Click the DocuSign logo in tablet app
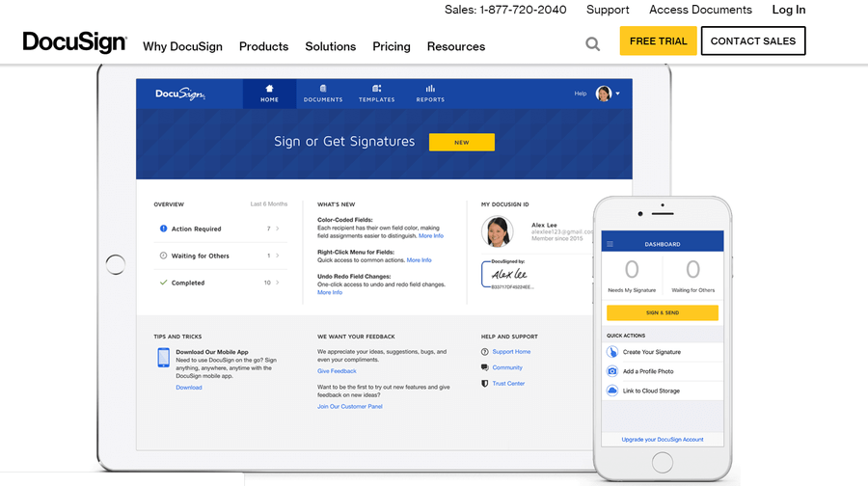 180,94
